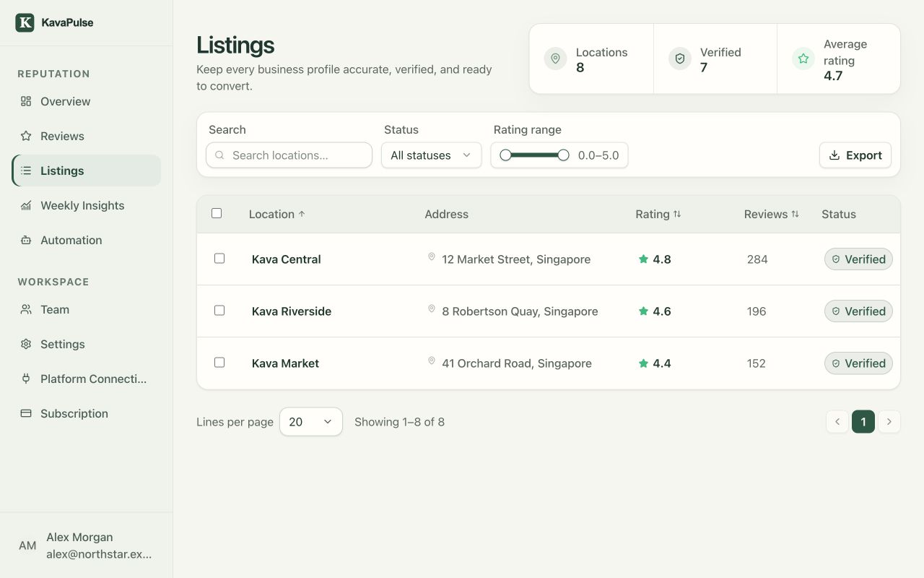Click the green star next to rating 4.4

click(x=643, y=363)
